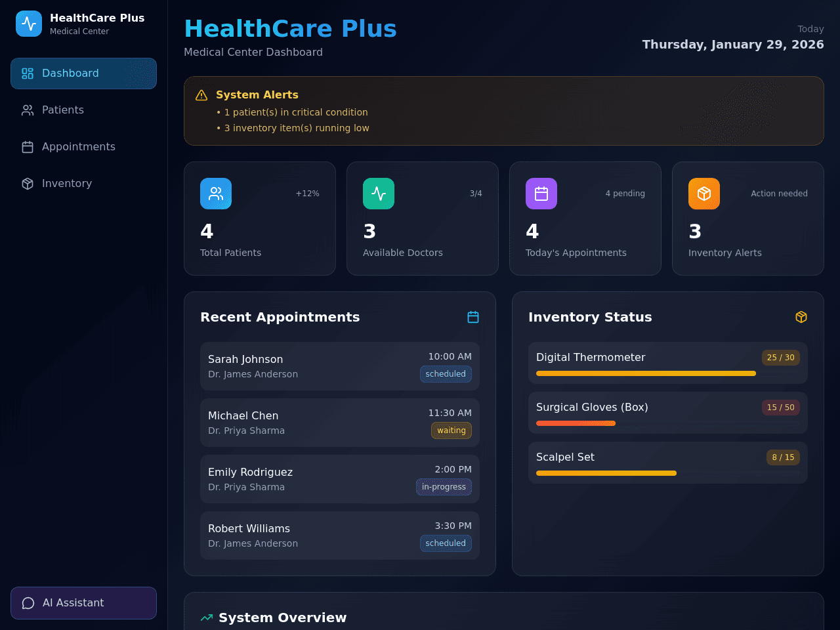
Task: Click the '3/4' doctors availability label
Action: 476,194
